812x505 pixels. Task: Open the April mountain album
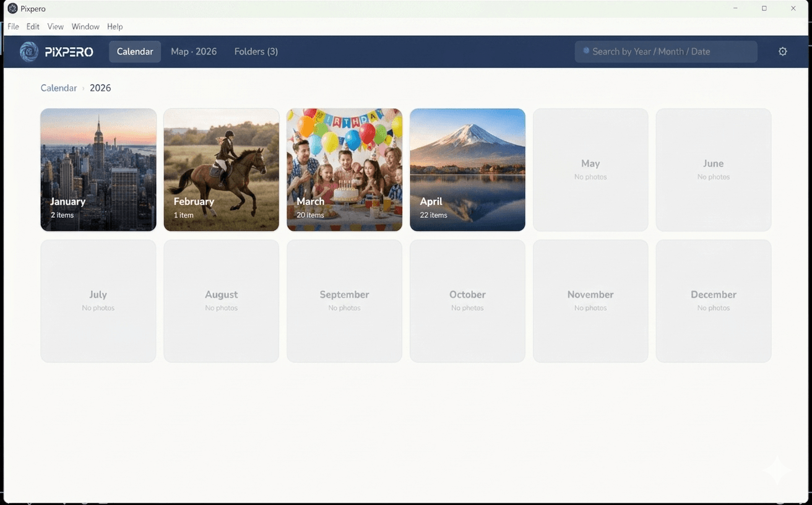467,170
